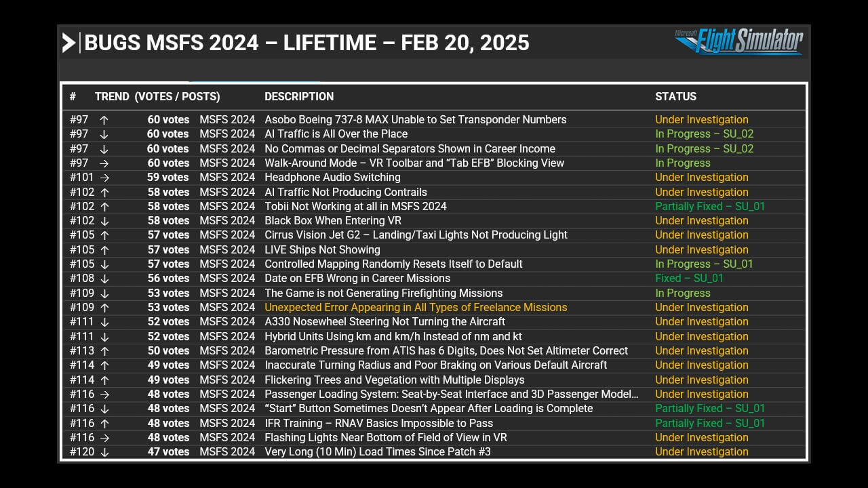Click '59 votes' in Headphone Audio row
The image size is (868, 488).
tap(168, 178)
